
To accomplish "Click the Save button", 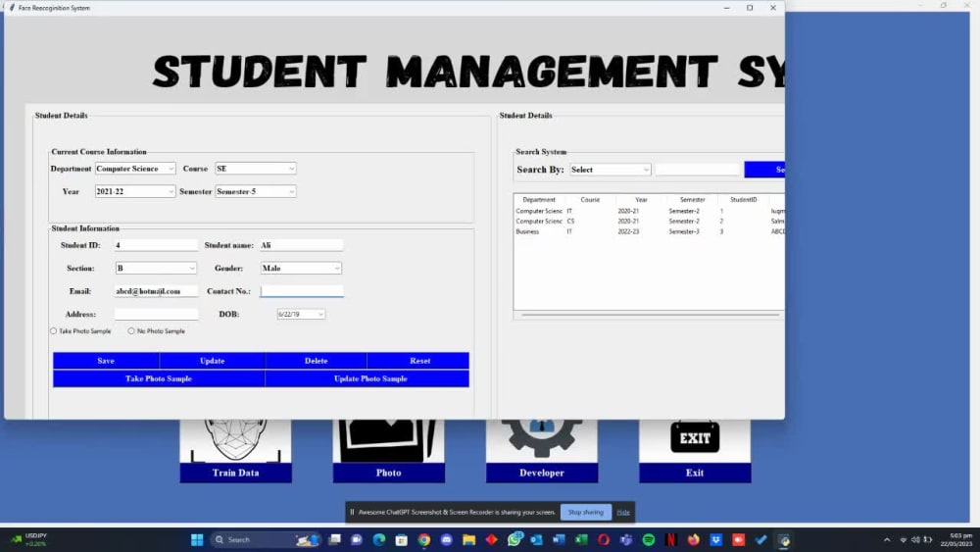I will (x=106, y=361).
